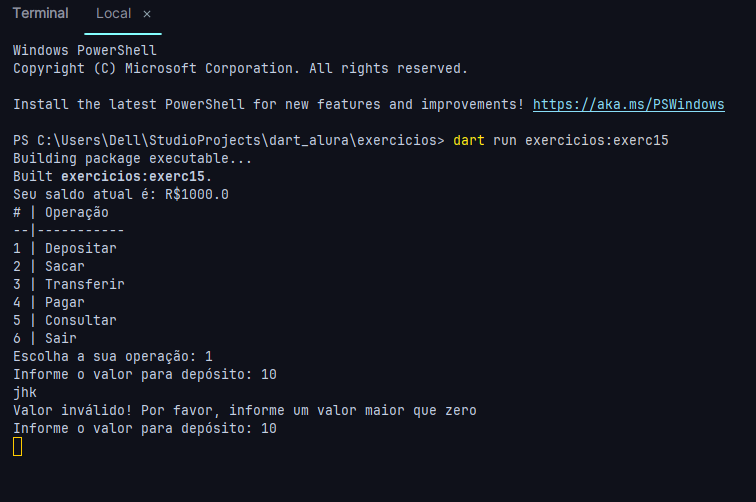Click the 'Depositar' menu option line
This screenshot has height=502, width=756.
[80, 248]
